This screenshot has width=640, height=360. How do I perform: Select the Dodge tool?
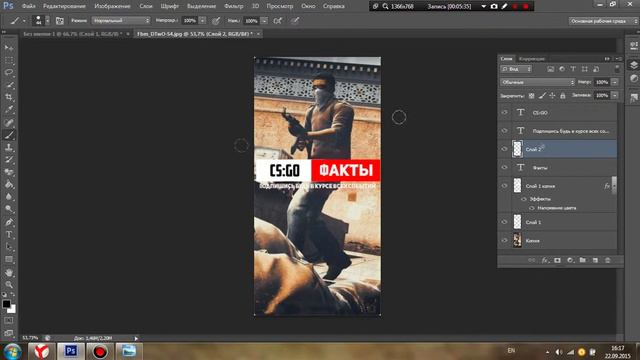(x=9, y=209)
